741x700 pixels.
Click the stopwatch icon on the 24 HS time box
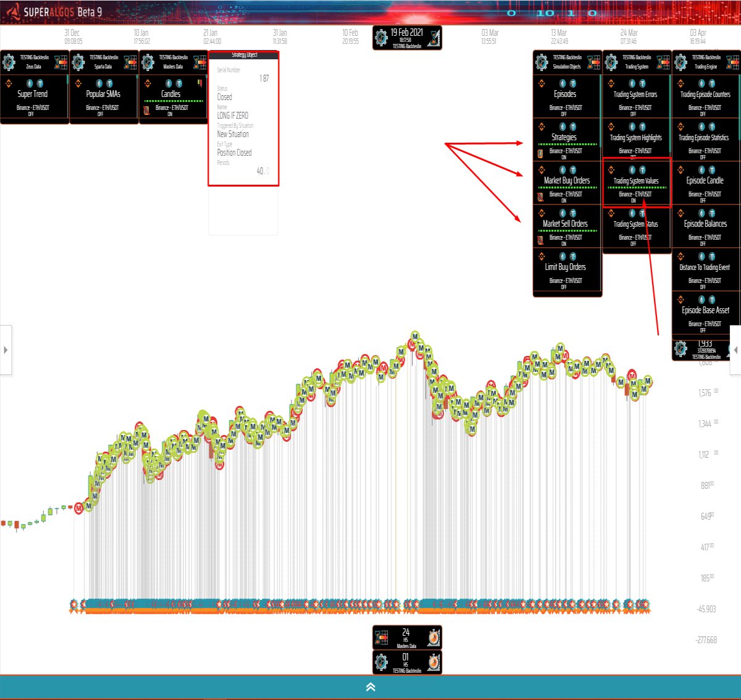[x=434, y=637]
